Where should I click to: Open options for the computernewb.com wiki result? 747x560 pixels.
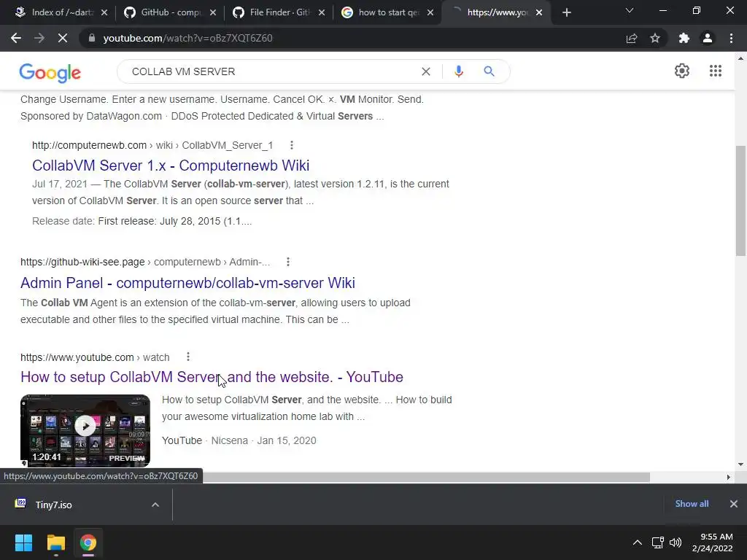pos(292,145)
